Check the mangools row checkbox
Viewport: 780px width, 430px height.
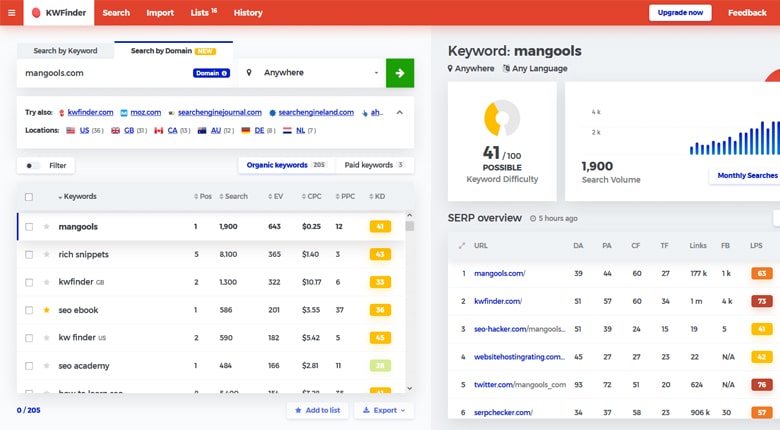[x=29, y=226]
